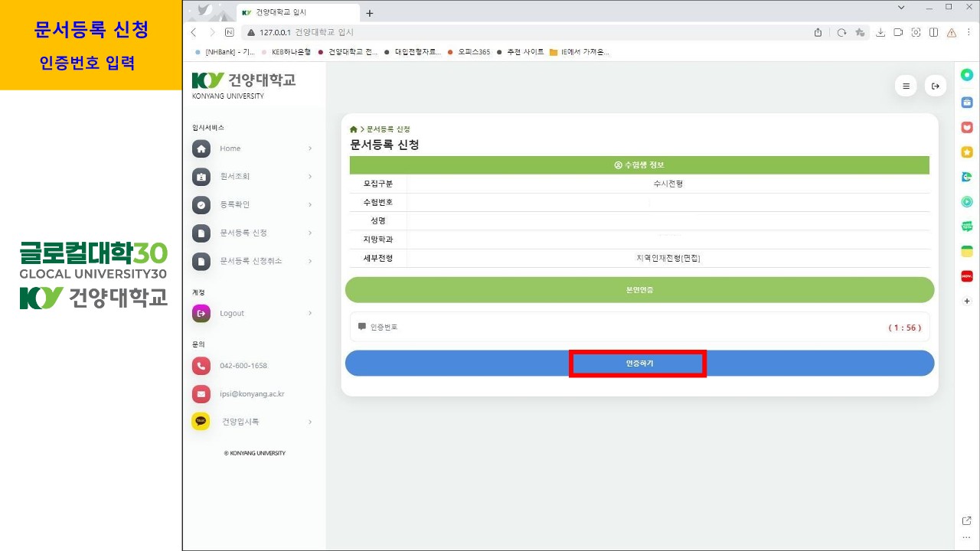The height and width of the screenshot is (551, 980).
Task: Click the phone icon for 042-600-1658
Action: (x=201, y=366)
